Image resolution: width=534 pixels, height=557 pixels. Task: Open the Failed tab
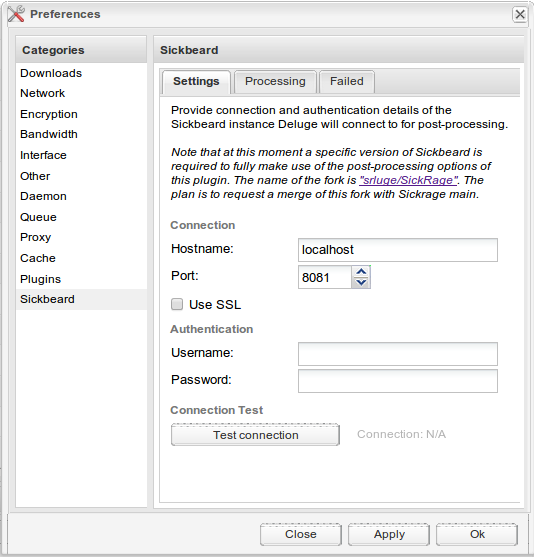click(x=346, y=82)
